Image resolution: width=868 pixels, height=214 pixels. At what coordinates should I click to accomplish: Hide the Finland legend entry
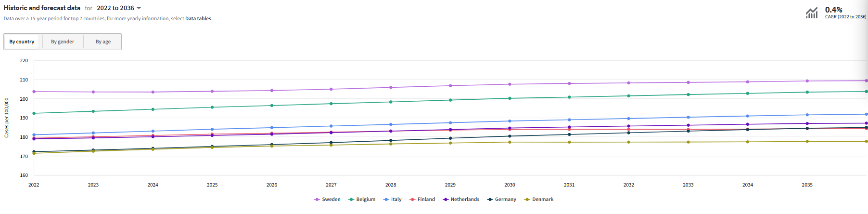(x=422, y=200)
